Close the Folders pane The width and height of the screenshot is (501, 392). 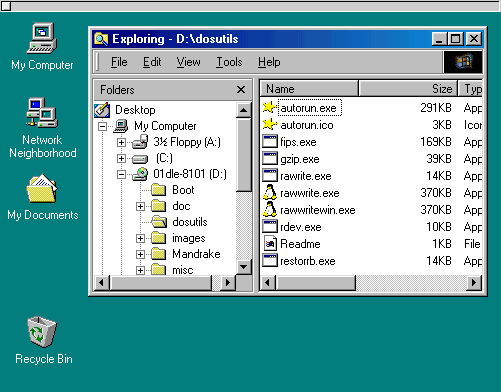pyautogui.click(x=241, y=89)
